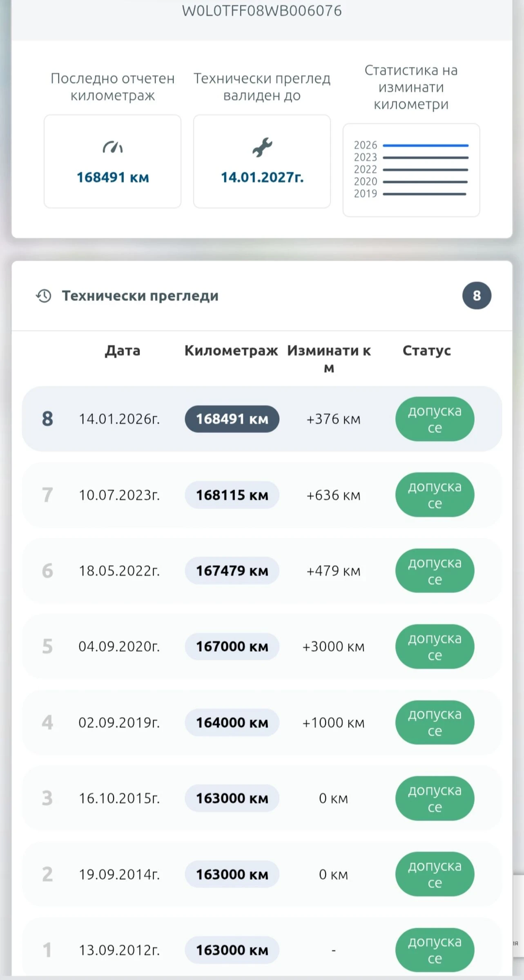Click the Дата column header
Viewport: 524px width, 980px height.
click(123, 350)
